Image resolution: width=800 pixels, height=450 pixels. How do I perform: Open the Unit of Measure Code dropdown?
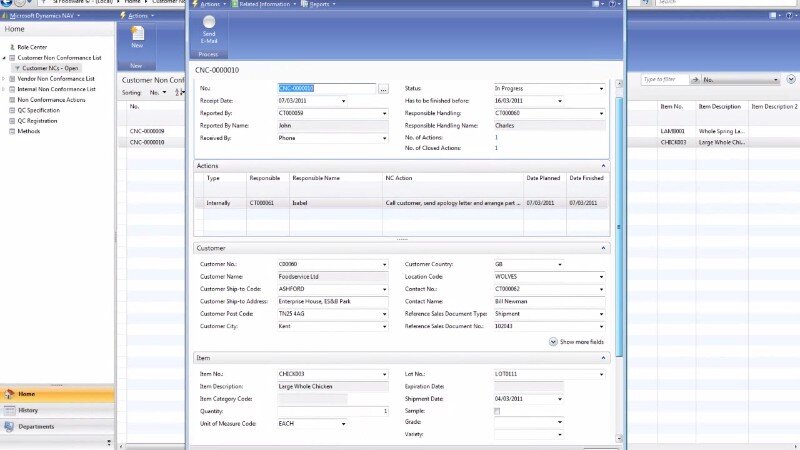click(343, 424)
